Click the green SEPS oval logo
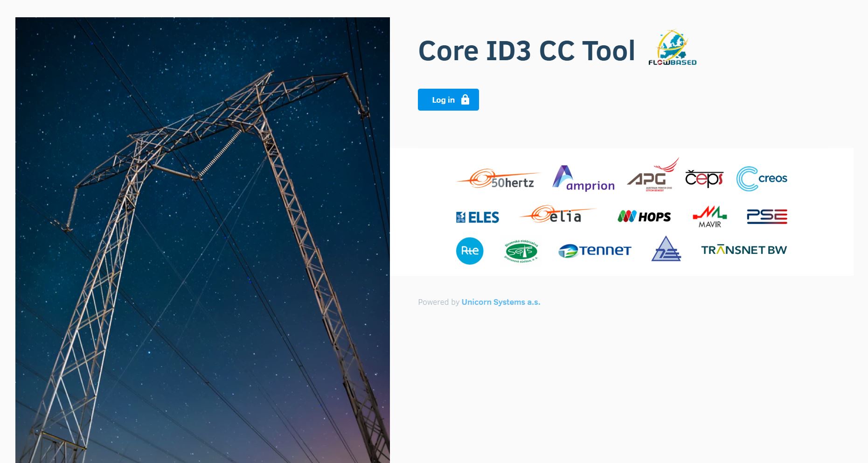The width and height of the screenshot is (868, 463). (x=521, y=252)
